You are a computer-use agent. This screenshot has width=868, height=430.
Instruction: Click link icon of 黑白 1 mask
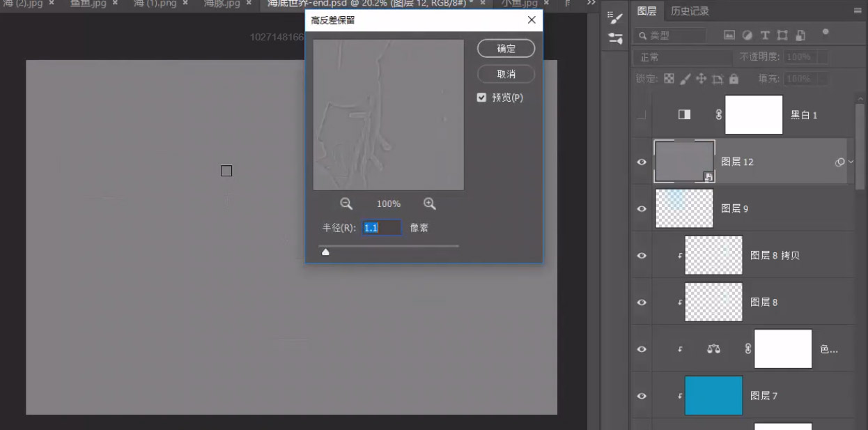point(719,114)
